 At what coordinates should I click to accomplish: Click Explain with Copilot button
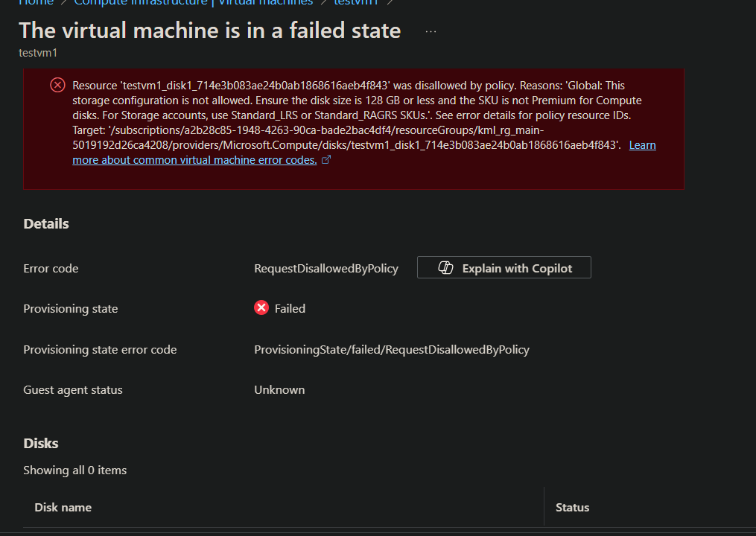pos(504,268)
